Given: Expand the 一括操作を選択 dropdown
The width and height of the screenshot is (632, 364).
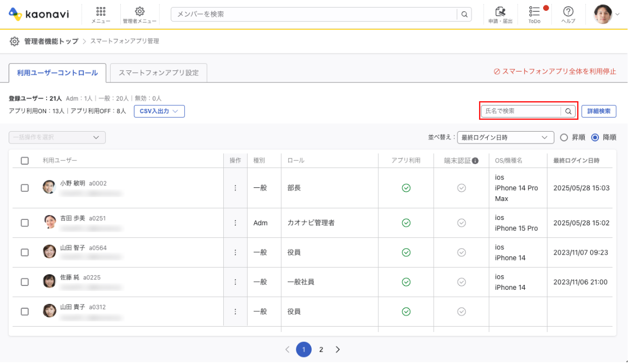Looking at the screenshot, I should click(x=57, y=138).
